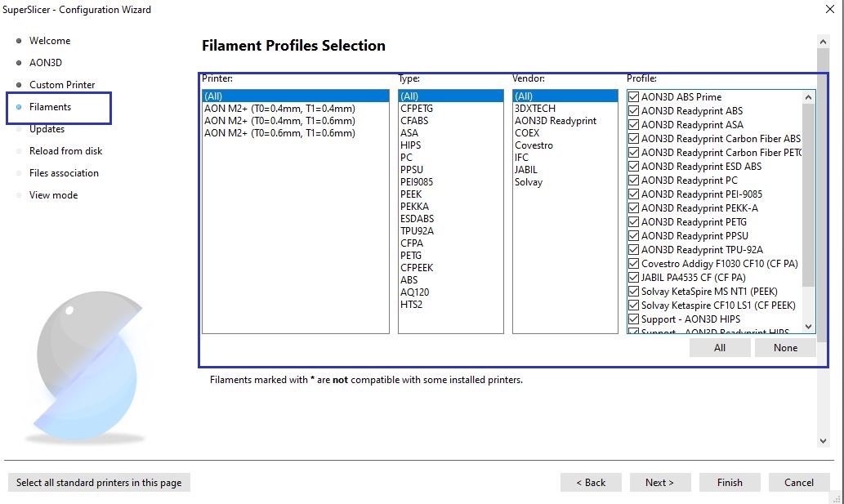Click Select all standard printers button

(x=99, y=483)
